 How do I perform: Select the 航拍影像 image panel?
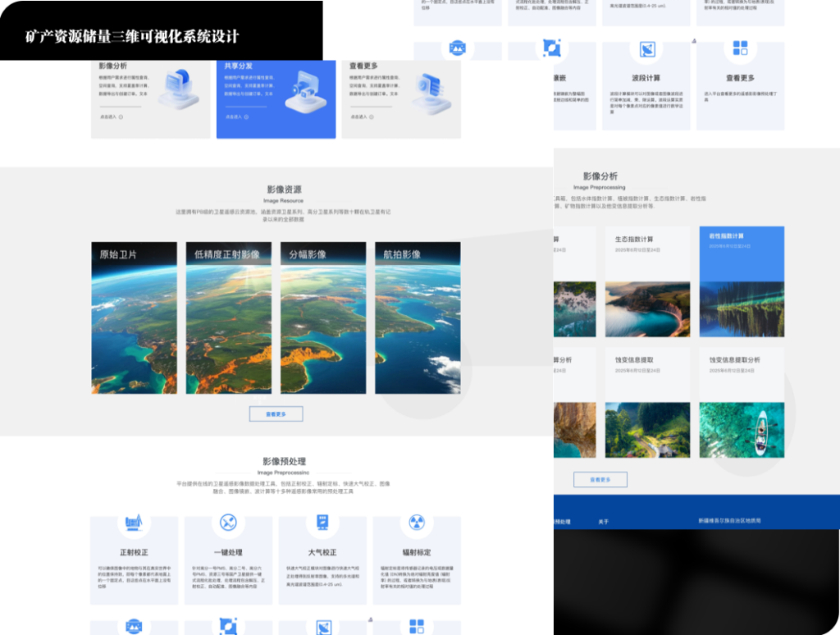(x=417, y=317)
